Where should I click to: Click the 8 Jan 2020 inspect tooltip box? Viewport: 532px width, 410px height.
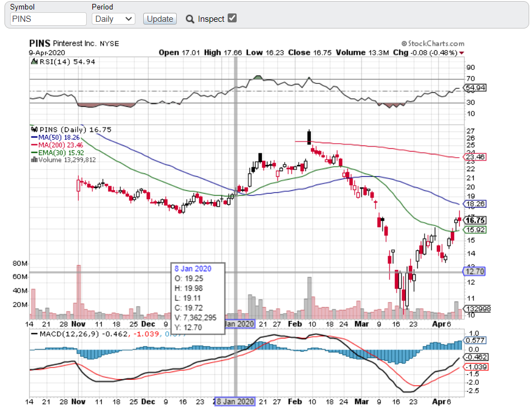pos(198,295)
